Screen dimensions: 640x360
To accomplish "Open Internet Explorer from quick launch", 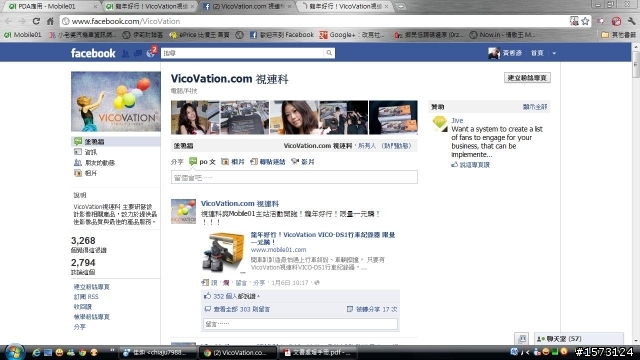I will click(x=36, y=352).
